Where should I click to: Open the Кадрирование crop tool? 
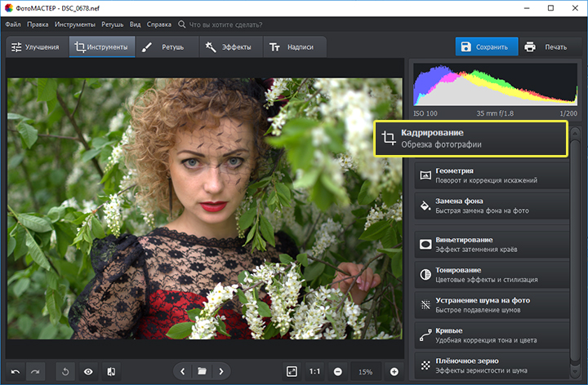471,139
